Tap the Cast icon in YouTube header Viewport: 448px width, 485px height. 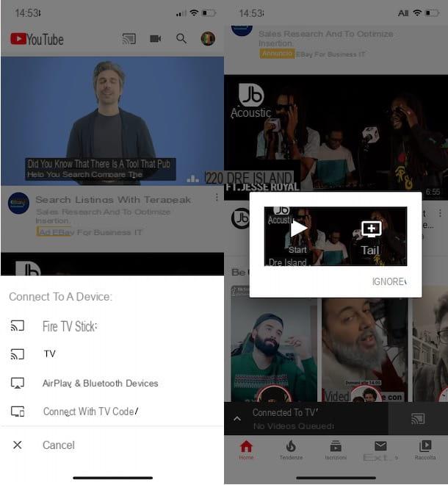click(x=129, y=39)
